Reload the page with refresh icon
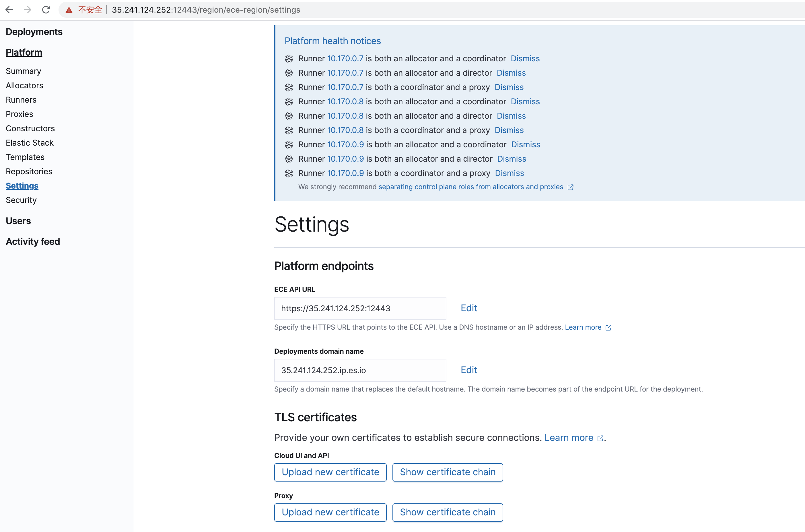805x532 pixels. click(46, 10)
